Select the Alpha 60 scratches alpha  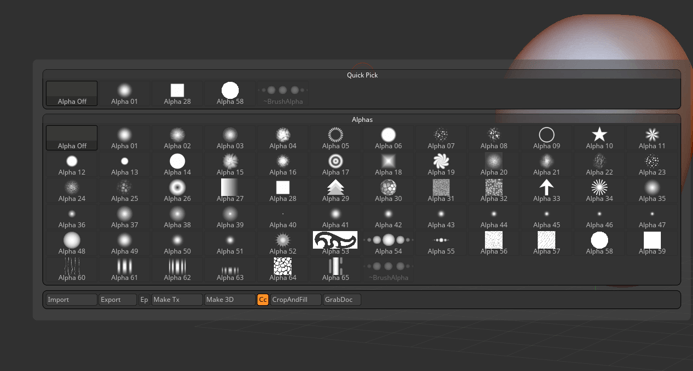(72, 270)
